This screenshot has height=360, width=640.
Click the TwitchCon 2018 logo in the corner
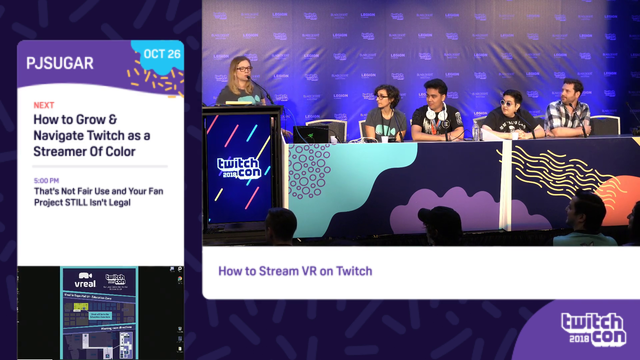[593, 330]
